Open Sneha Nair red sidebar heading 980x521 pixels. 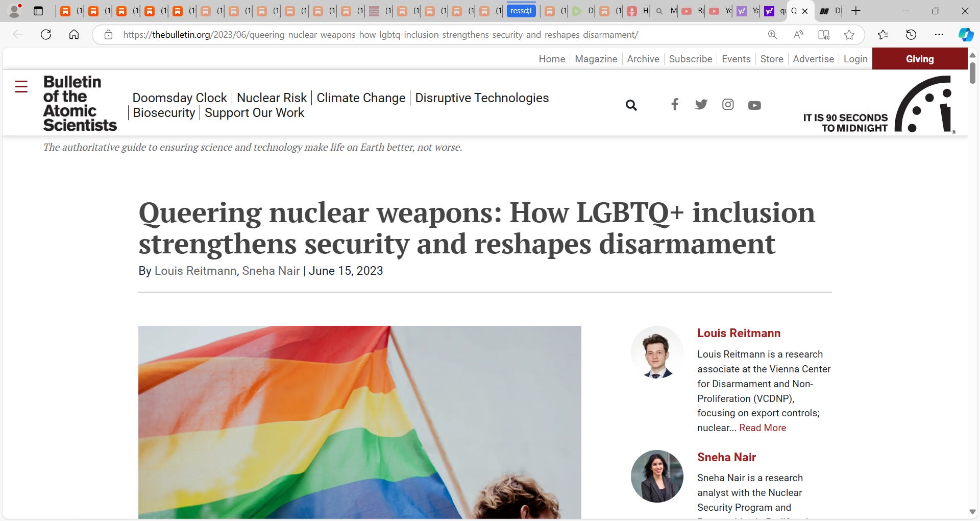tap(726, 457)
